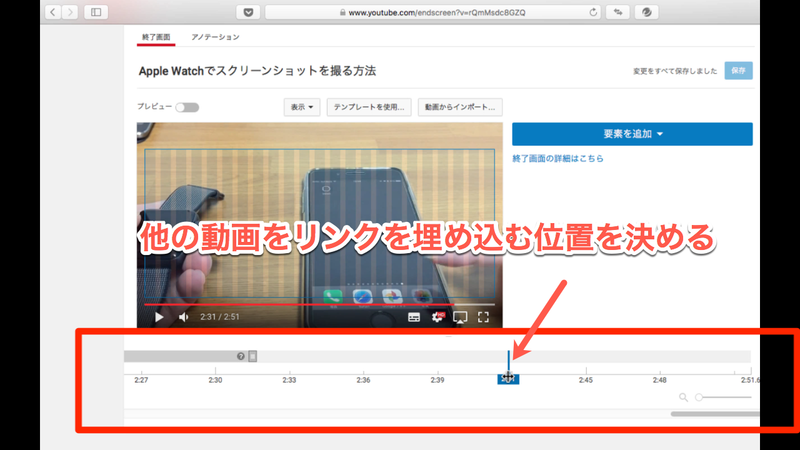The width and height of the screenshot is (800, 450).
Task: Click the Pocket extension icon
Action: 248,12
